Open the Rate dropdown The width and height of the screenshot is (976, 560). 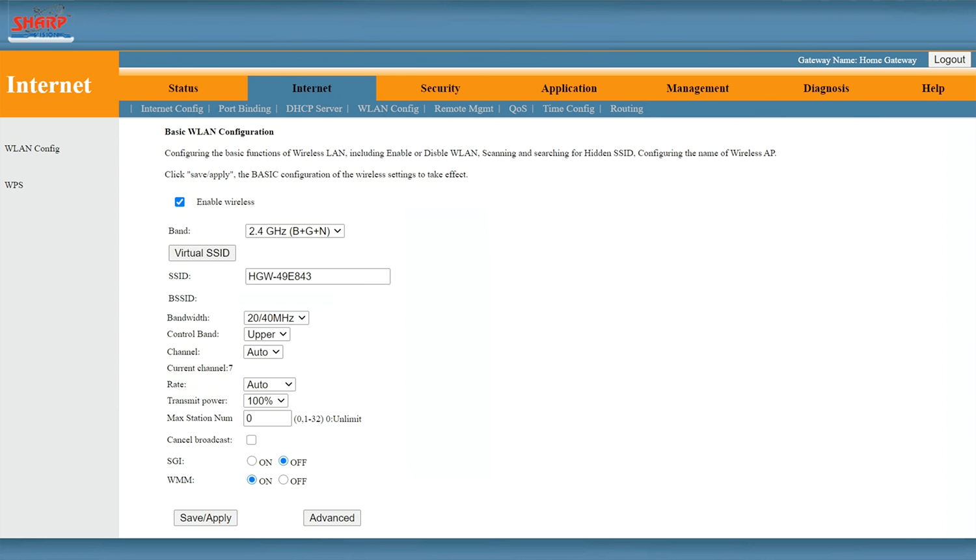tap(269, 384)
